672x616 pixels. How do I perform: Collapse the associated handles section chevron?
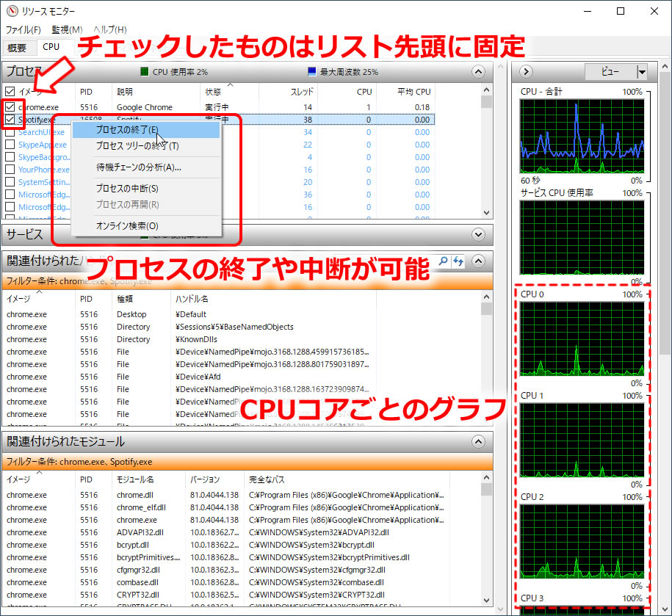[478, 261]
